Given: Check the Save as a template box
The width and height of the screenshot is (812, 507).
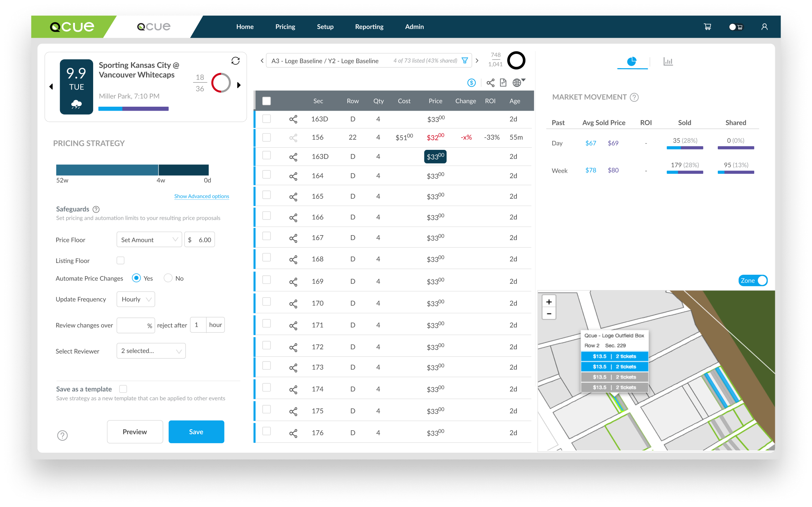Looking at the screenshot, I should point(123,389).
